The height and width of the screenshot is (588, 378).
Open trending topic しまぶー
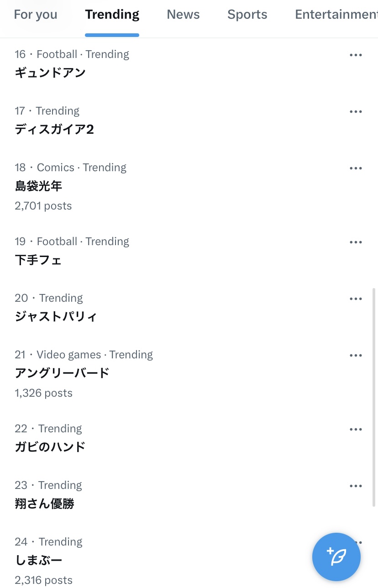coord(38,560)
